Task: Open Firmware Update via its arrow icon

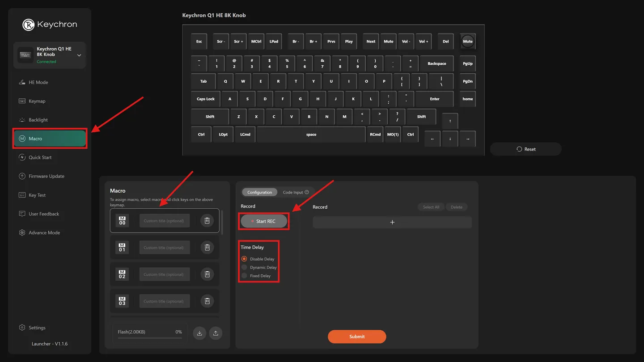Action: tap(22, 176)
